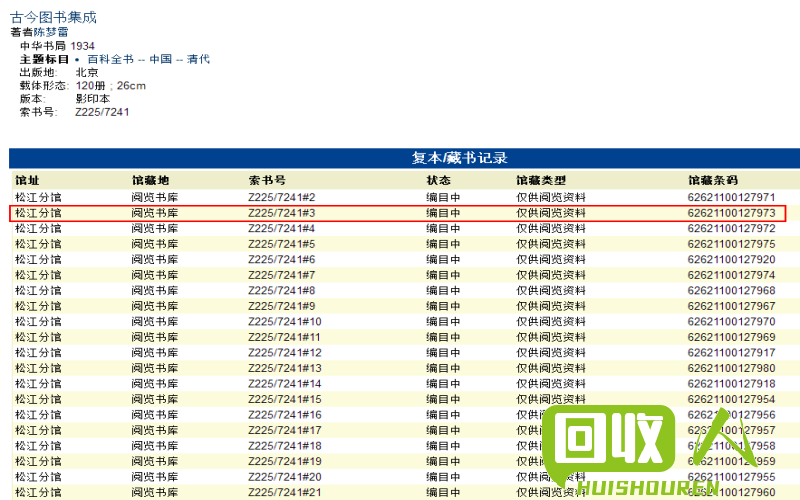Click 编目中 status in the Z225/7241#13 row
This screenshot has width=800, height=500.
pyautogui.click(x=443, y=368)
